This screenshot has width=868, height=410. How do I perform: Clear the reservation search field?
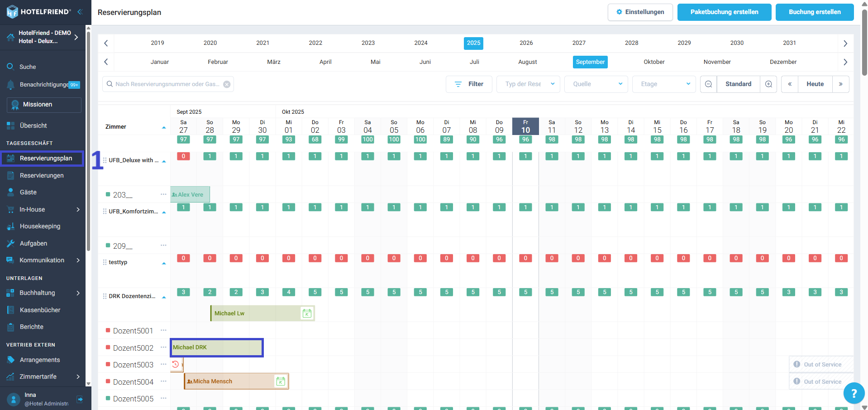(227, 84)
